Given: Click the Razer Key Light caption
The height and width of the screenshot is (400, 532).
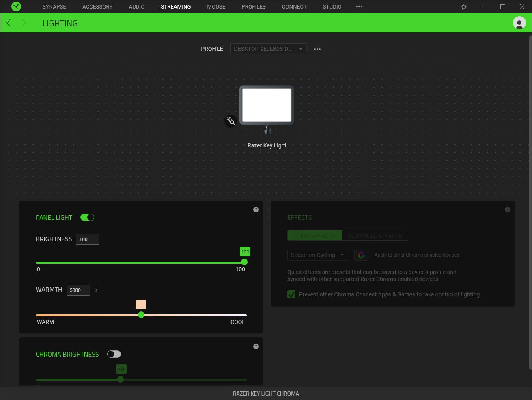Looking at the screenshot, I should [x=267, y=145].
